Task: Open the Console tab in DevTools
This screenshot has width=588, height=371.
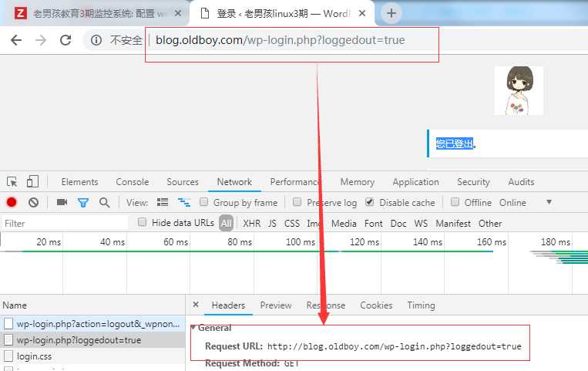Action: coord(133,182)
